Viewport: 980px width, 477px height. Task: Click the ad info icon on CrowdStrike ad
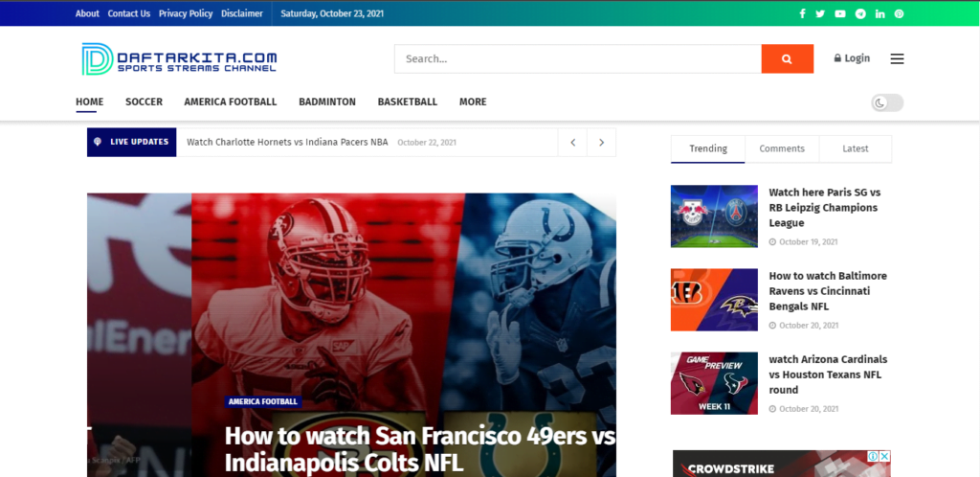pyautogui.click(x=873, y=456)
